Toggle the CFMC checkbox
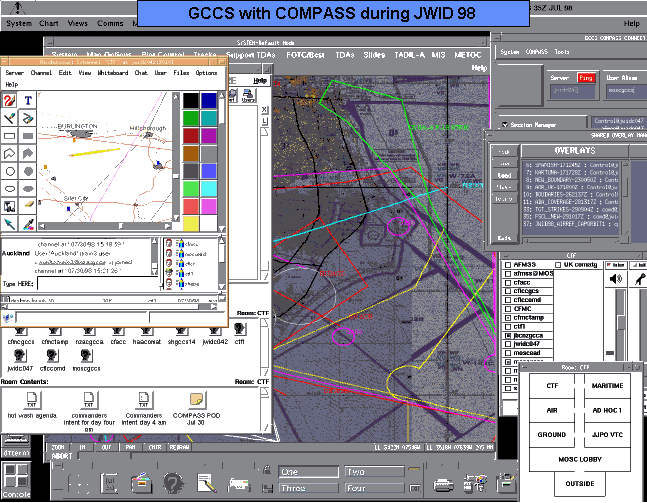 [508, 309]
